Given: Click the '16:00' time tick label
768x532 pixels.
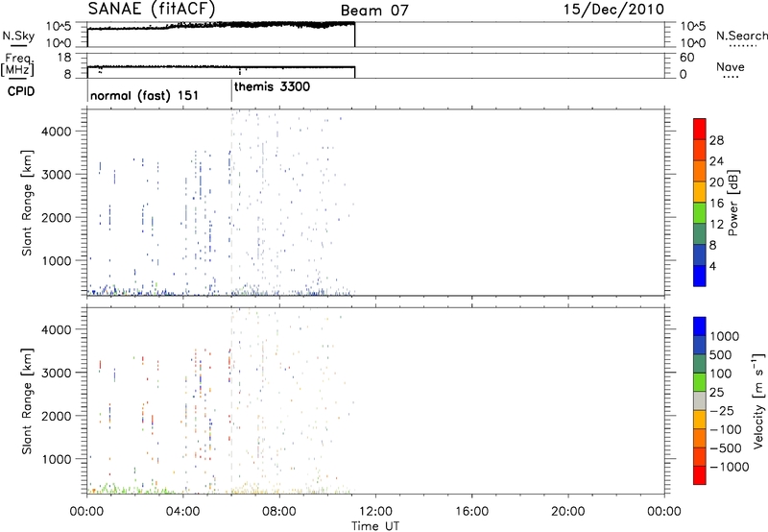Looking at the screenshot, I should [x=472, y=512].
